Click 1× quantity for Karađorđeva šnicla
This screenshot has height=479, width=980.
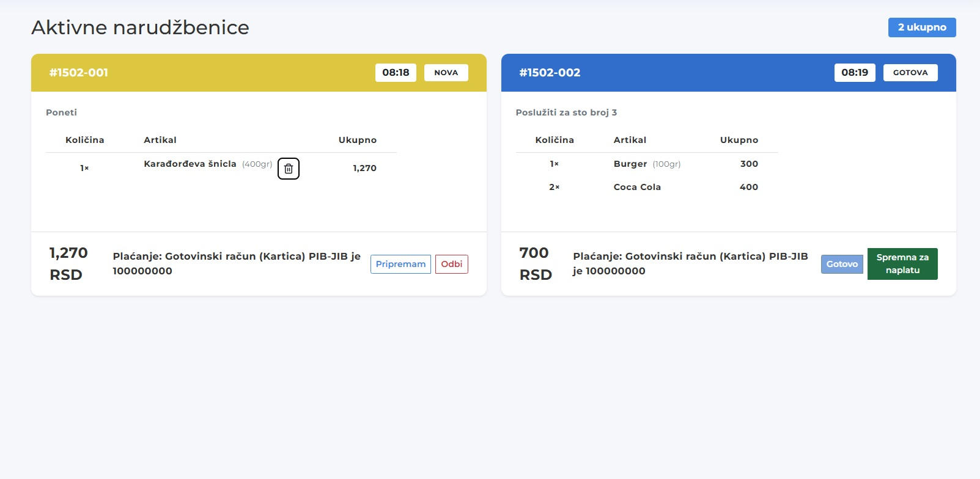84,168
